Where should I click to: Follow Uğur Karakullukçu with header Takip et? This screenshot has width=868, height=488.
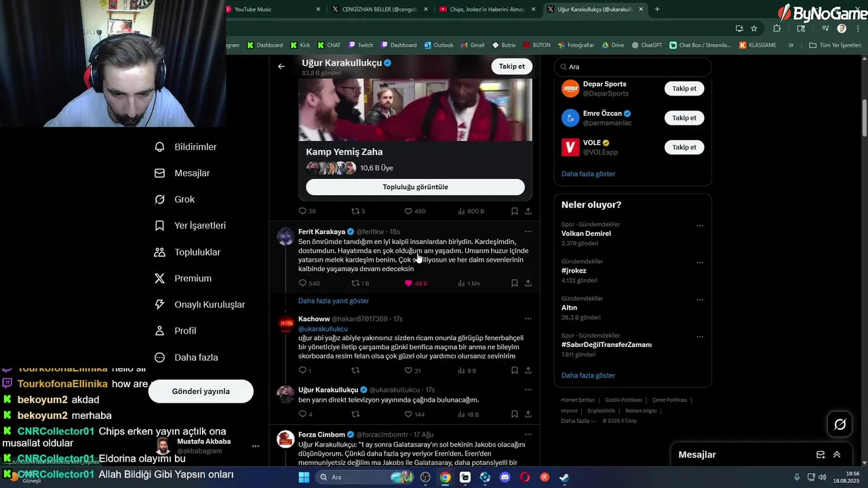tap(512, 66)
